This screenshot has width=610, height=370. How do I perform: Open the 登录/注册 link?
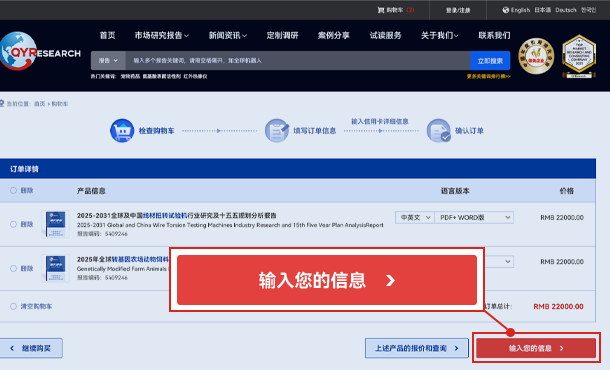click(x=458, y=10)
